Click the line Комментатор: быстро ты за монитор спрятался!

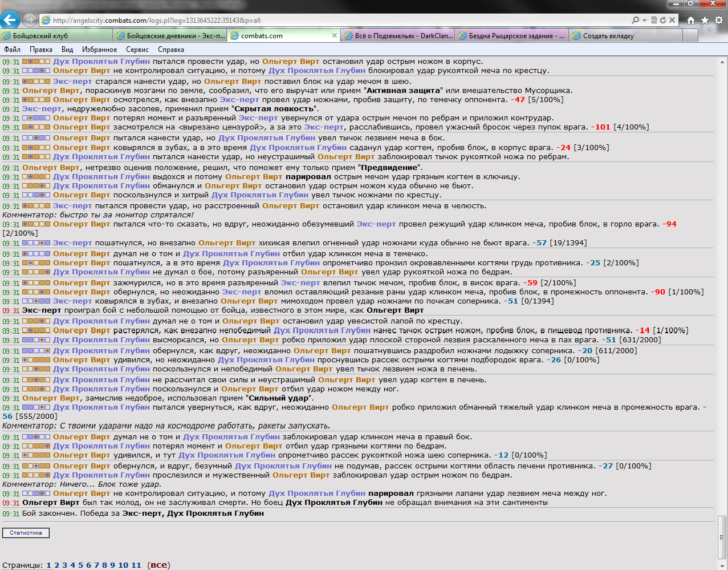pos(98,215)
